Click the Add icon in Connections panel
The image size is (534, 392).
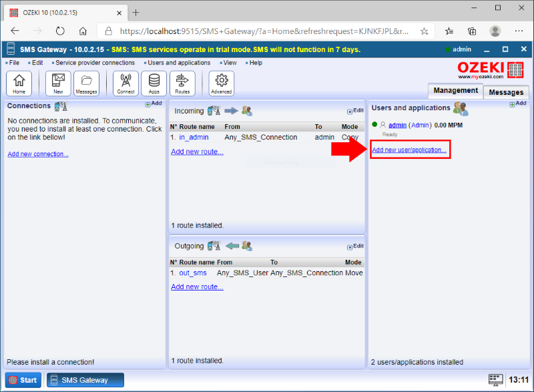coord(154,104)
